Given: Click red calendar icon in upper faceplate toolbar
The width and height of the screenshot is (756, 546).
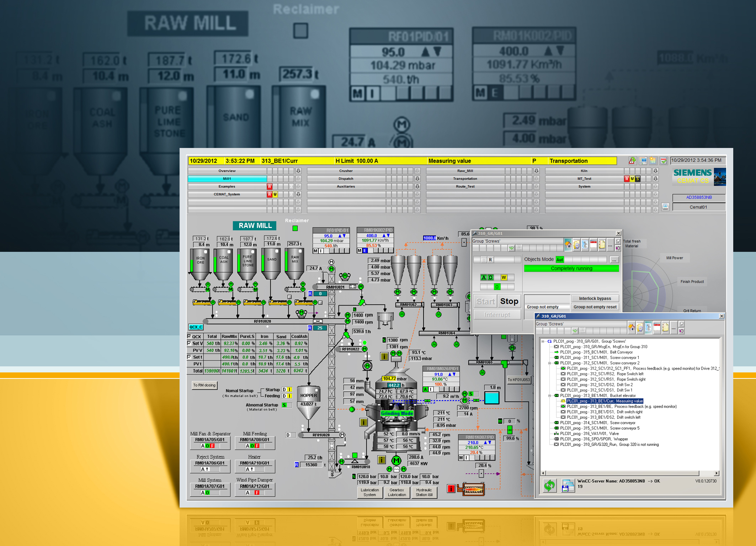Looking at the screenshot, I should (x=593, y=244).
